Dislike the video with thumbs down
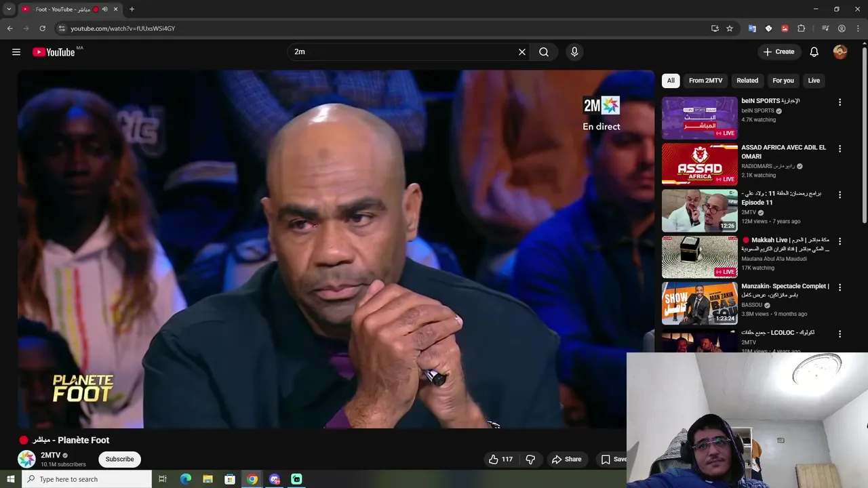 [530, 459]
